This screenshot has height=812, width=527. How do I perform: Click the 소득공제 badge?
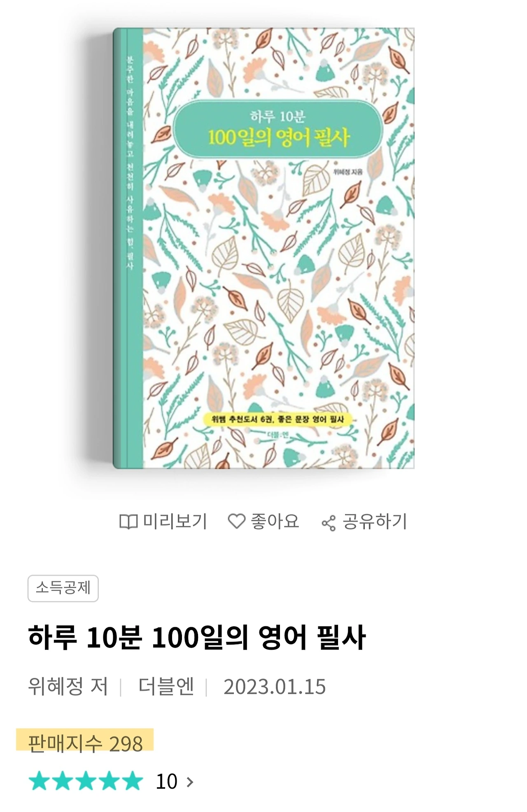point(63,588)
